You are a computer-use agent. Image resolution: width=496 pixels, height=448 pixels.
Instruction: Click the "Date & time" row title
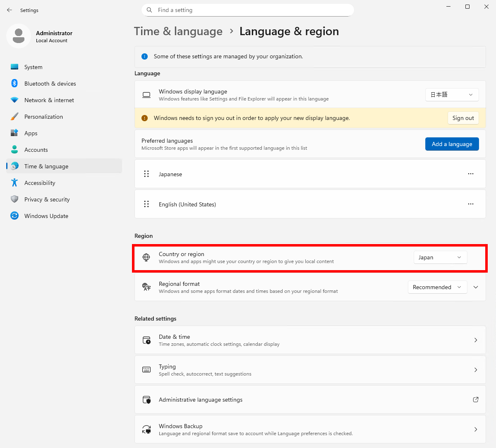[x=174, y=337]
